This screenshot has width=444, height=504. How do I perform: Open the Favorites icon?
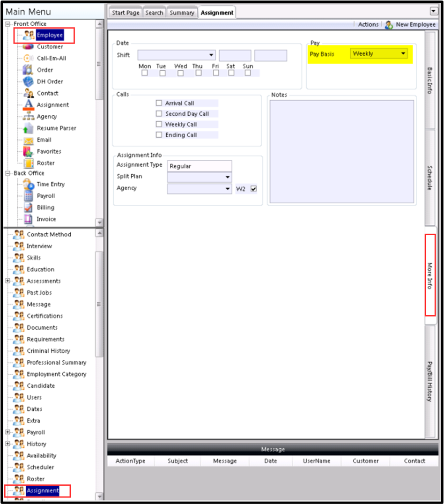[28, 151]
